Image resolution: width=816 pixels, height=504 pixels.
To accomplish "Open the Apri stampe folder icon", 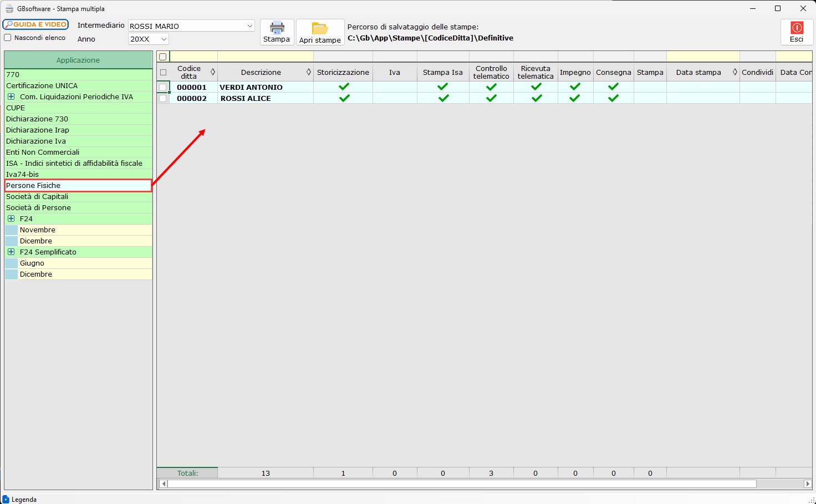I will [x=320, y=29].
